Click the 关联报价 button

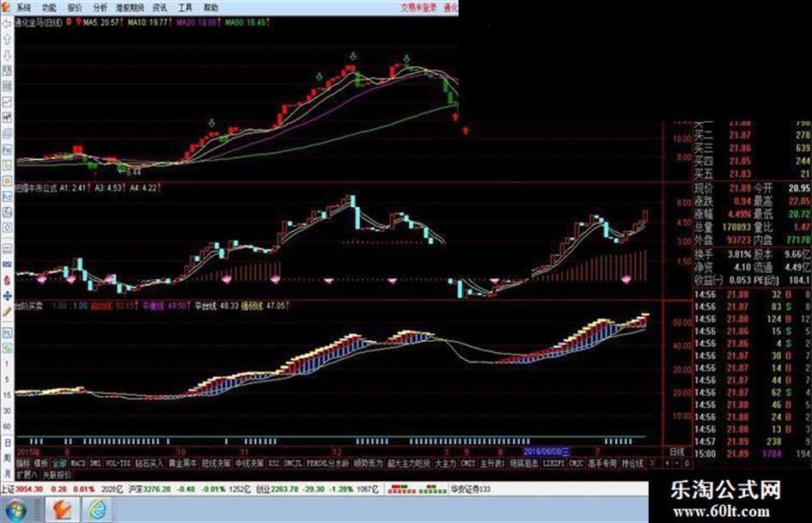point(57,475)
